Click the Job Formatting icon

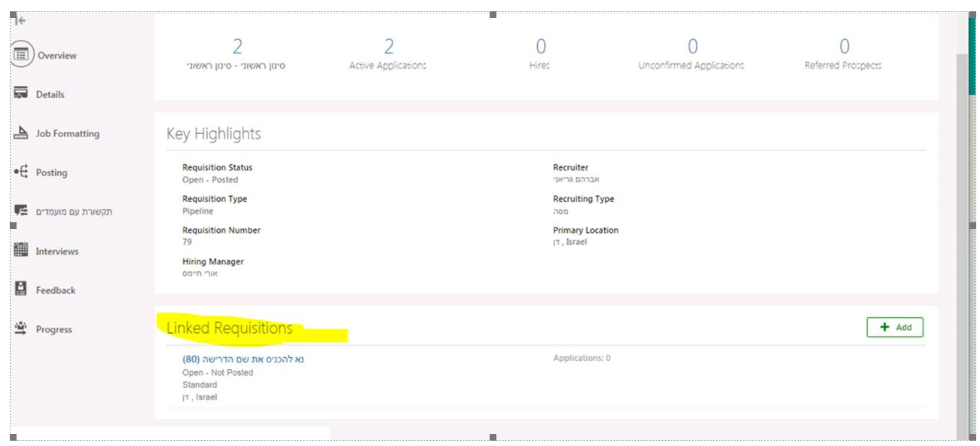(21, 133)
